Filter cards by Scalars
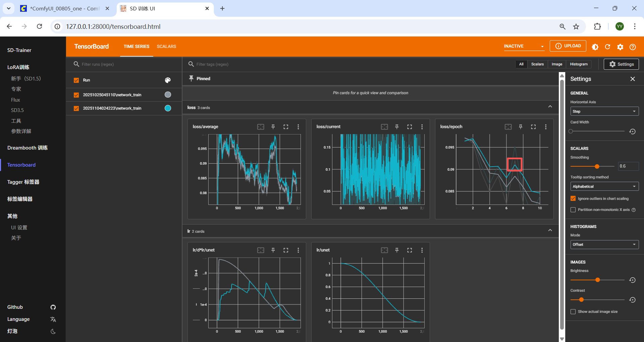Viewport: 644px width, 342px height. (537, 64)
